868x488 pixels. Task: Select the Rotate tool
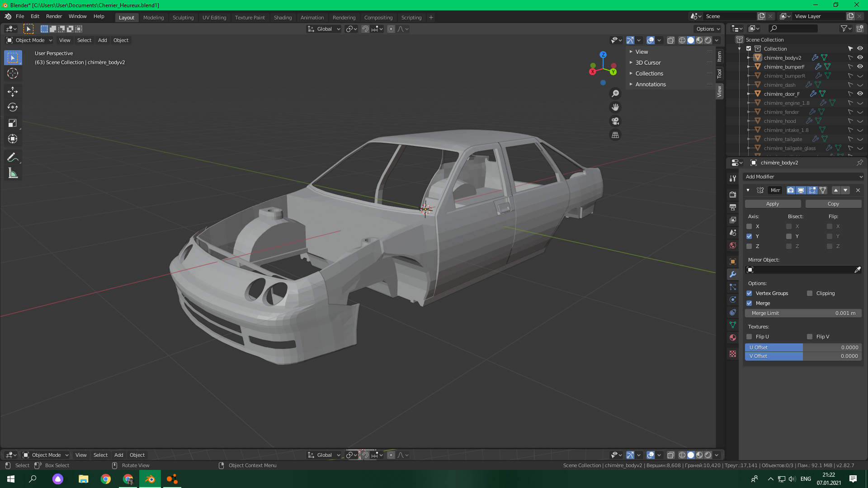(13, 108)
